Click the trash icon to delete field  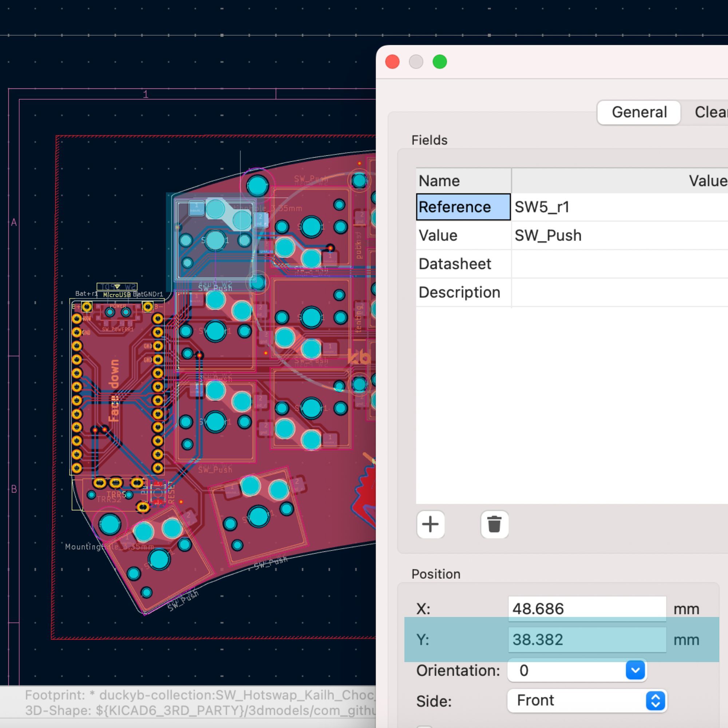pyautogui.click(x=494, y=524)
